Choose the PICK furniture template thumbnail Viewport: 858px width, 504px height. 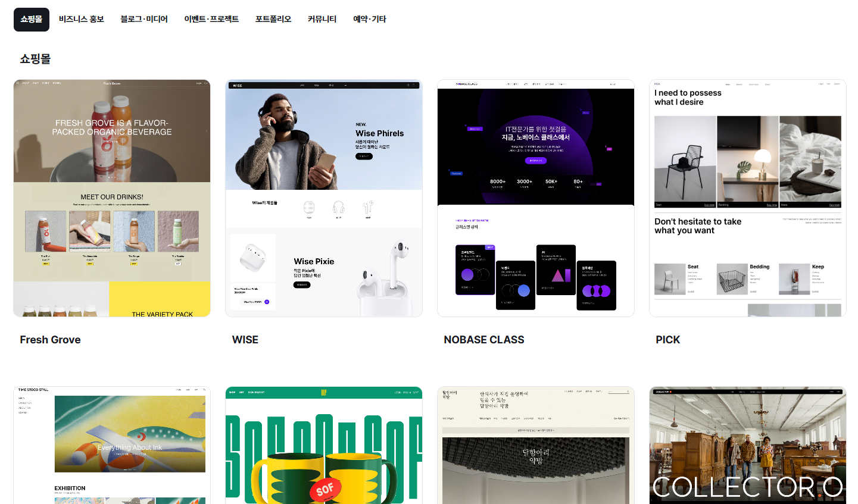748,198
